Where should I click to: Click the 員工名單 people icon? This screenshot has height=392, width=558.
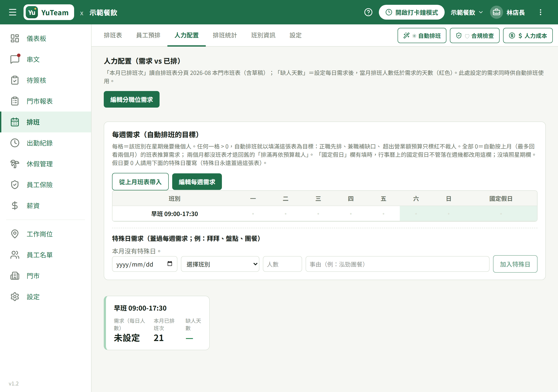tap(15, 255)
